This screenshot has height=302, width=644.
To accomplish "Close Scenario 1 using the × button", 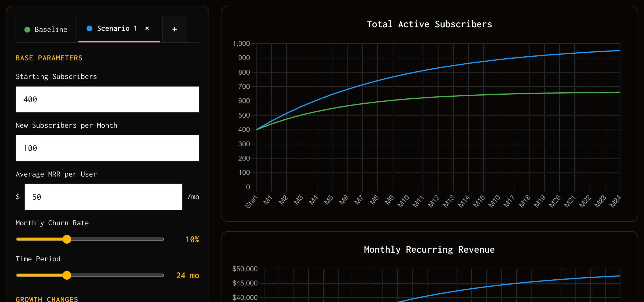I will tap(147, 28).
